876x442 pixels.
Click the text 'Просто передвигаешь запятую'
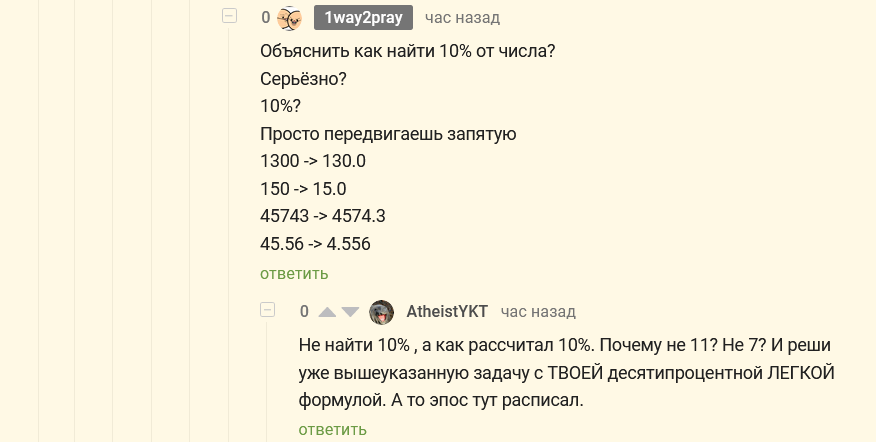pos(387,133)
